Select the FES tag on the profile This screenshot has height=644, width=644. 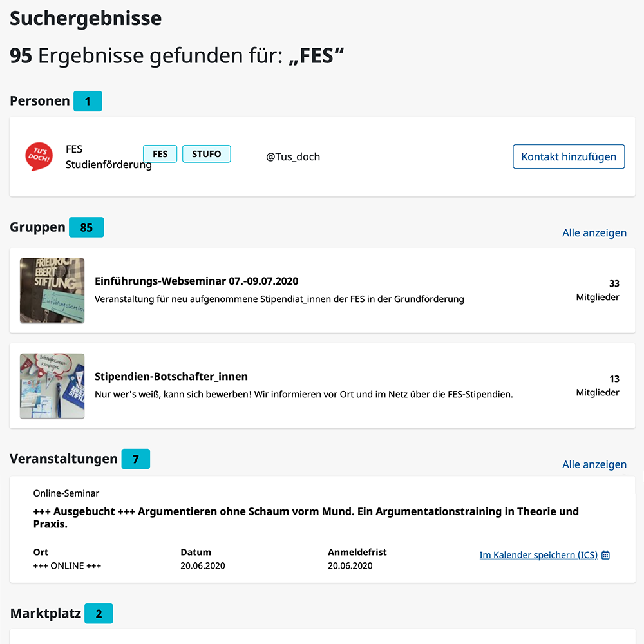(160, 154)
